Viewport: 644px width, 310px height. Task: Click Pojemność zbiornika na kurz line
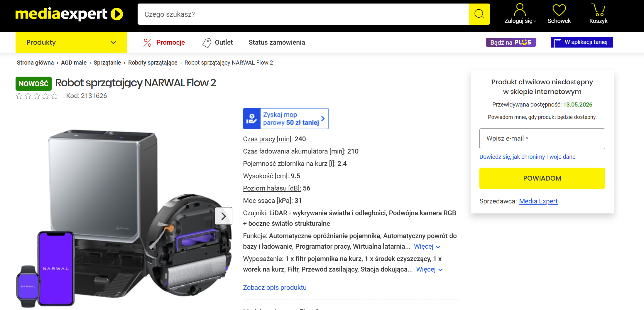pos(295,164)
